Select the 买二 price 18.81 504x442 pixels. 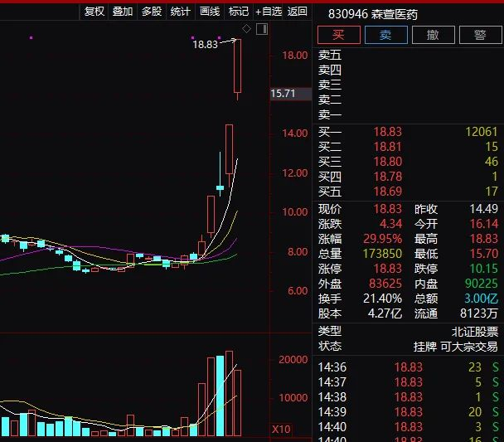(388, 147)
